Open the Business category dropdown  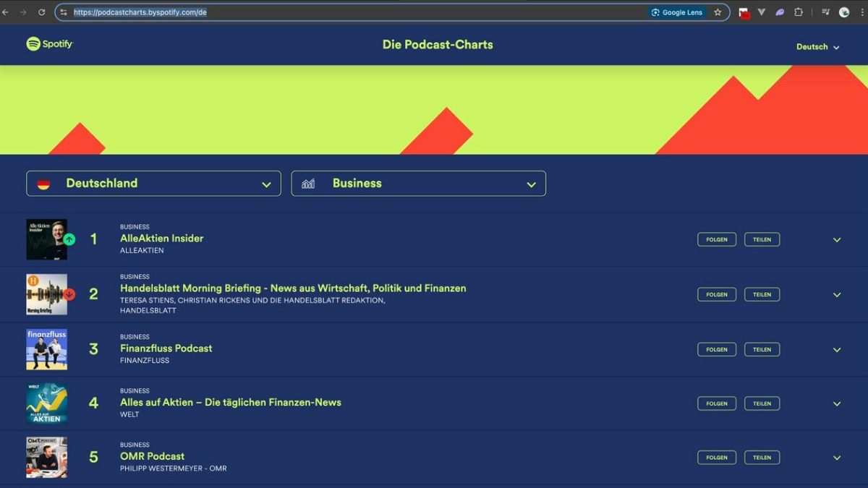click(x=418, y=184)
